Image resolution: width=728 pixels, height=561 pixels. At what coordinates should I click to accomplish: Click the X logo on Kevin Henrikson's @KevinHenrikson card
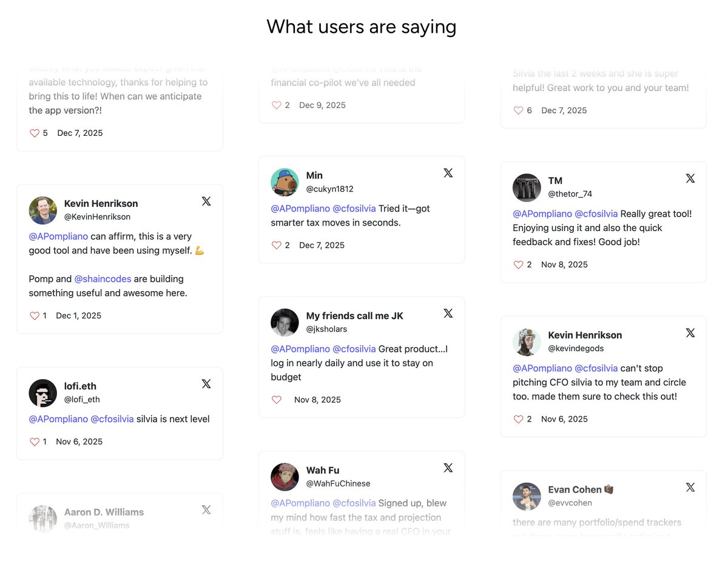(x=206, y=201)
